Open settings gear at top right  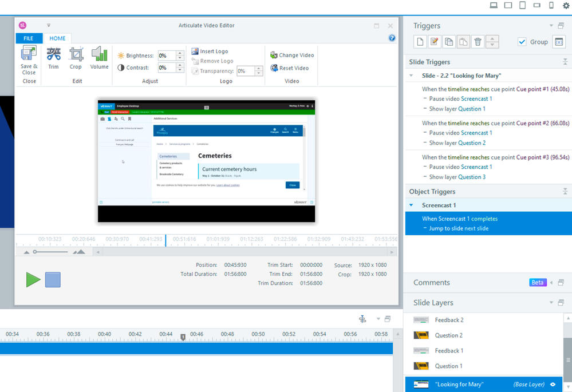tap(566, 5)
